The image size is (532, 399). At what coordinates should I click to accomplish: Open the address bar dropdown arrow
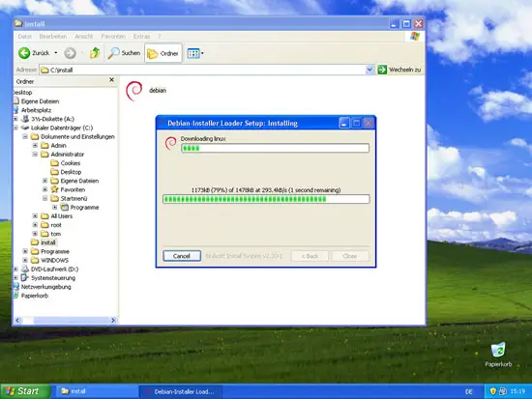[369, 70]
